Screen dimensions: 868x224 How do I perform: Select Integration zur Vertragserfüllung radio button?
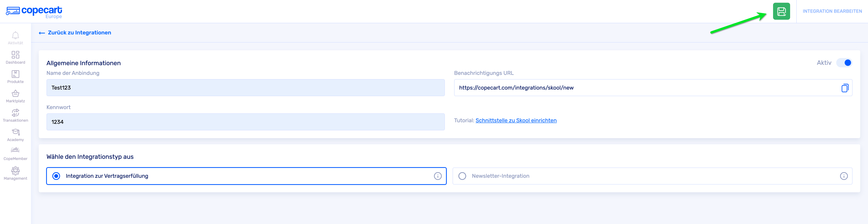point(56,176)
